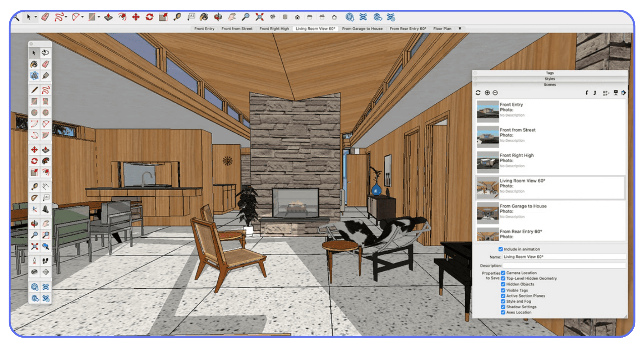The width and height of the screenshot is (644, 347).
Task: Open 3D Warehouse from the top toolbar
Action: tap(350, 17)
